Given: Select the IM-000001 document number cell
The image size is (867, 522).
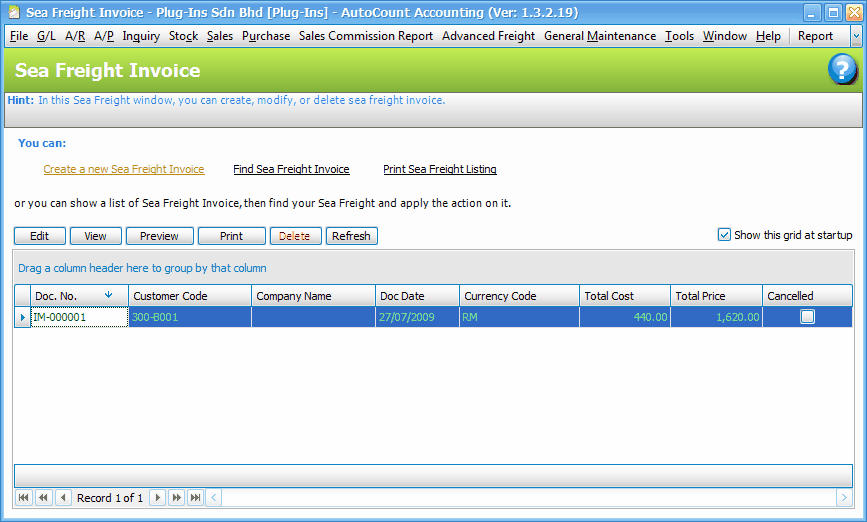Looking at the screenshot, I should [80, 317].
